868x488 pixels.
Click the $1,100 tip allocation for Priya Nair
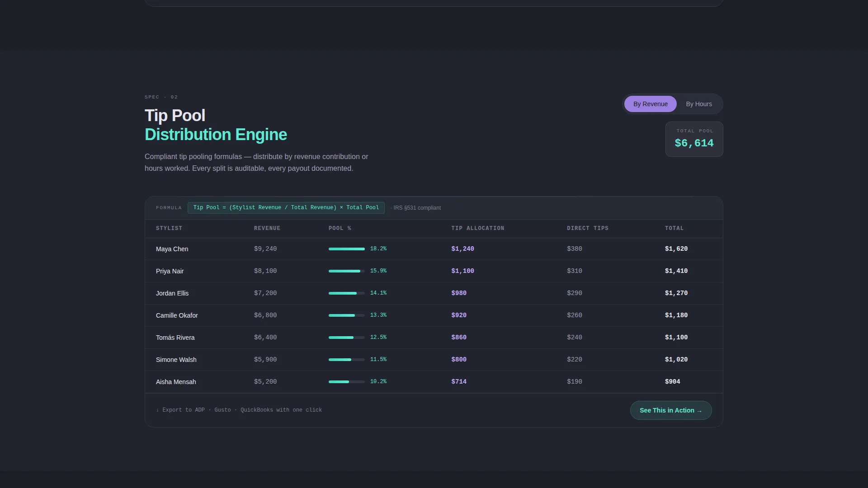click(462, 271)
